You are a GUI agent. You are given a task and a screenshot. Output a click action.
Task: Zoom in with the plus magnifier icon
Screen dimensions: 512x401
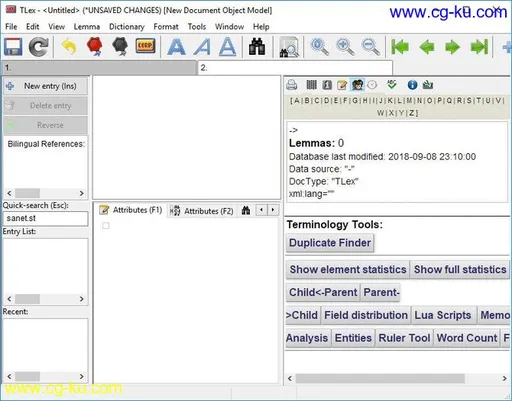point(345,47)
